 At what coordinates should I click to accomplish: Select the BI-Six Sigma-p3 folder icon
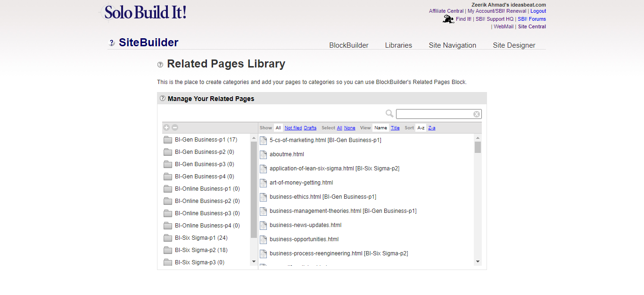[167, 262]
